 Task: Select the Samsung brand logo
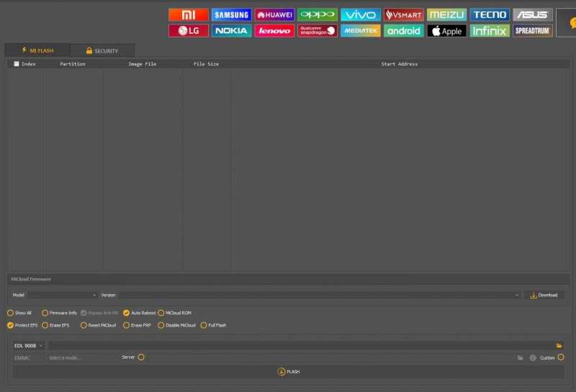point(231,14)
